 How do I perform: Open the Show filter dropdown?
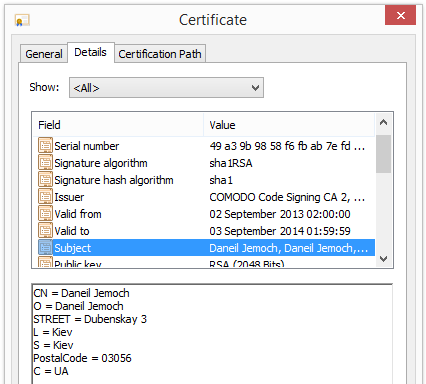click(166, 88)
